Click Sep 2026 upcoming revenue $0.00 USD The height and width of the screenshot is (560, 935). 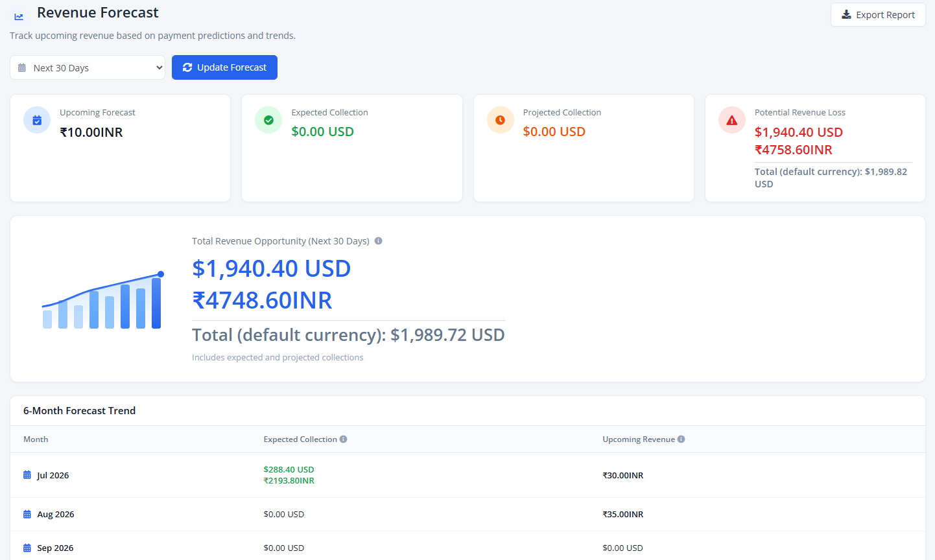tap(622, 548)
